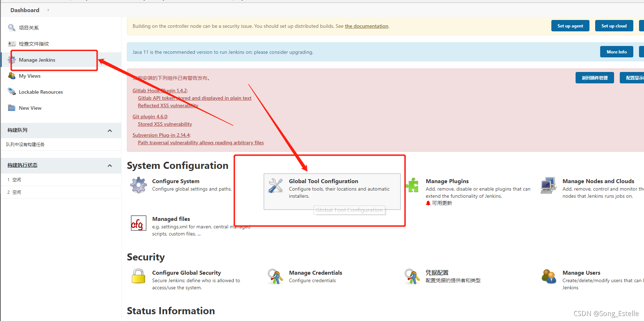Open Manage Nodes and Clouds title link
Image resolution: width=644 pixels, height=321 pixels.
598,181
